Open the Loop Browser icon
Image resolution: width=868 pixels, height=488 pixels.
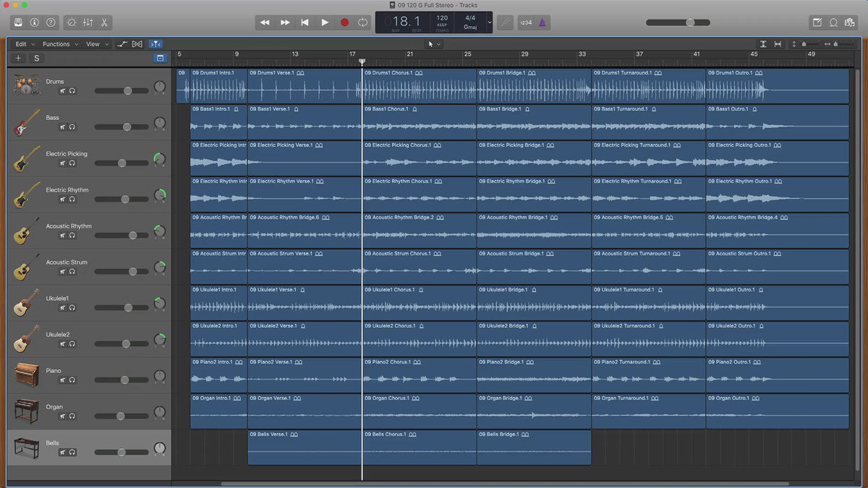[833, 22]
